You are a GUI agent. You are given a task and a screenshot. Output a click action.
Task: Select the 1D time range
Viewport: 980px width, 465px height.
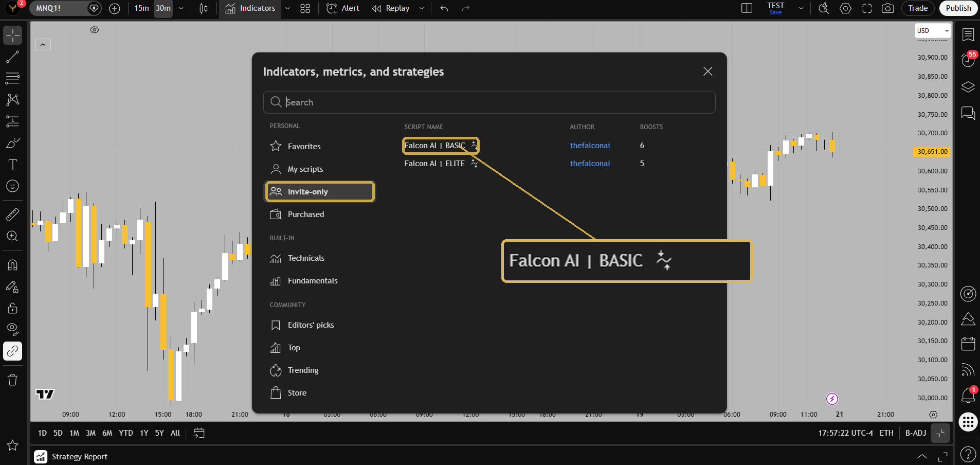click(42, 433)
